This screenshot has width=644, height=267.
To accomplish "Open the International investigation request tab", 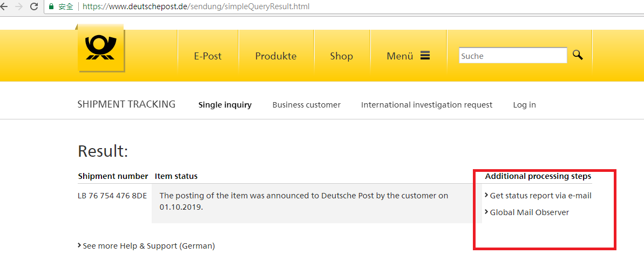I will click(426, 105).
